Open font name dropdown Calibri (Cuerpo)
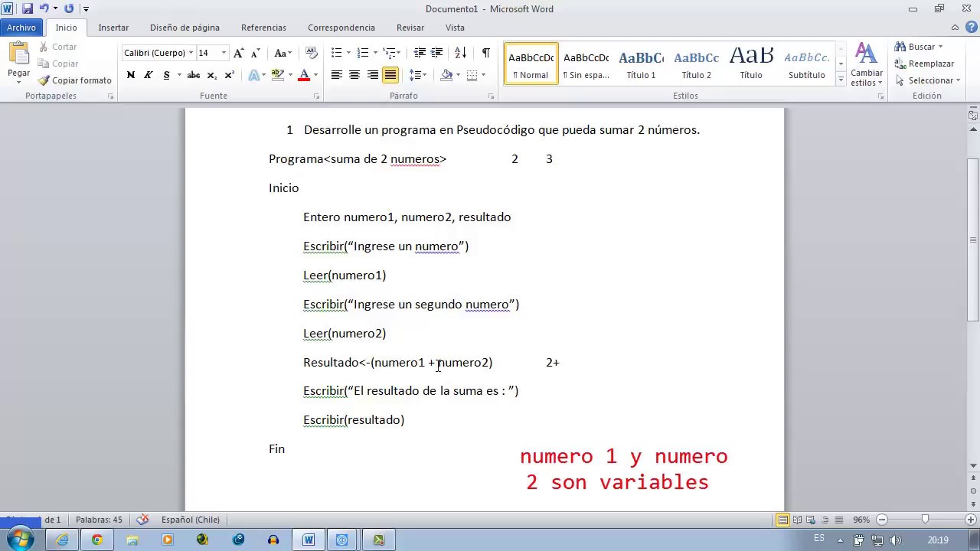This screenshot has height=551, width=980. [x=191, y=53]
